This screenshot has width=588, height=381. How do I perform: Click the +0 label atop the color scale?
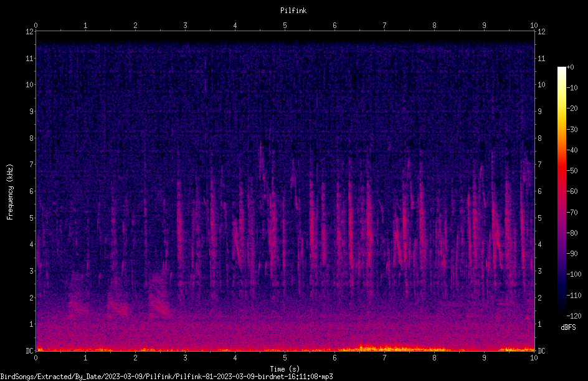pyautogui.click(x=571, y=67)
